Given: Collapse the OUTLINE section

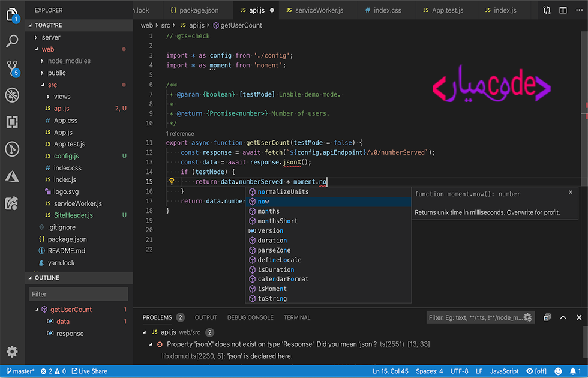Looking at the screenshot, I should click(47, 278).
